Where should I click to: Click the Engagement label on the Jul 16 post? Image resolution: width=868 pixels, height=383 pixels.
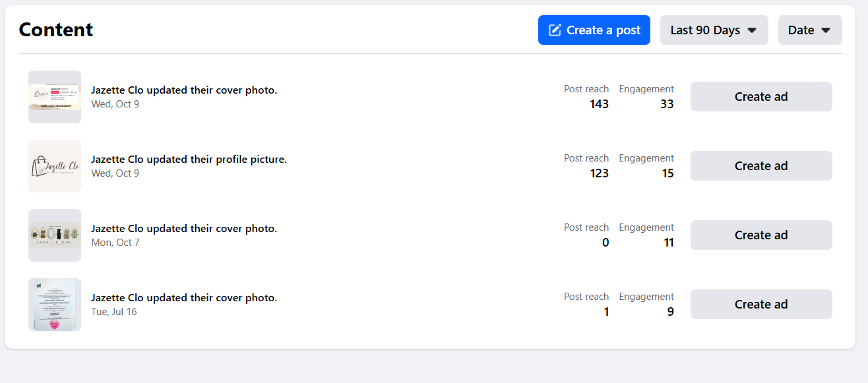(x=646, y=296)
